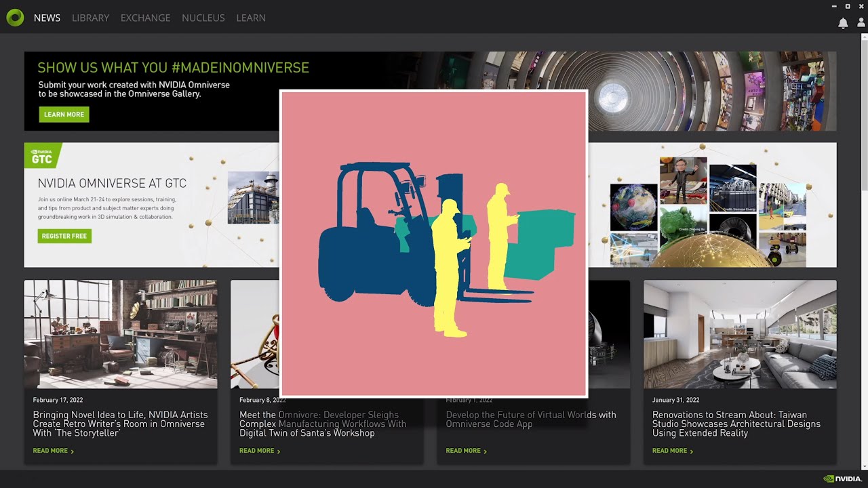
Task: Minimize the Omniverse launcher window
Action: pyautogui.click(x=834, y=6)
